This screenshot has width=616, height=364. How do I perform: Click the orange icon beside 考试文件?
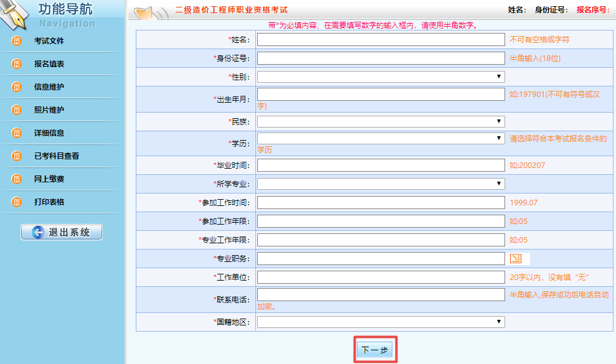16,41
